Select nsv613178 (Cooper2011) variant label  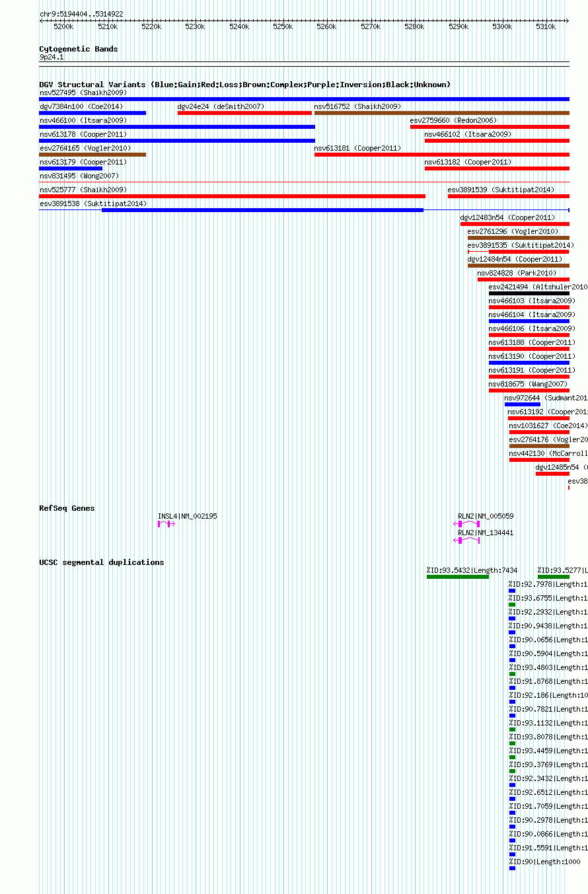click(x=83, y=134)
